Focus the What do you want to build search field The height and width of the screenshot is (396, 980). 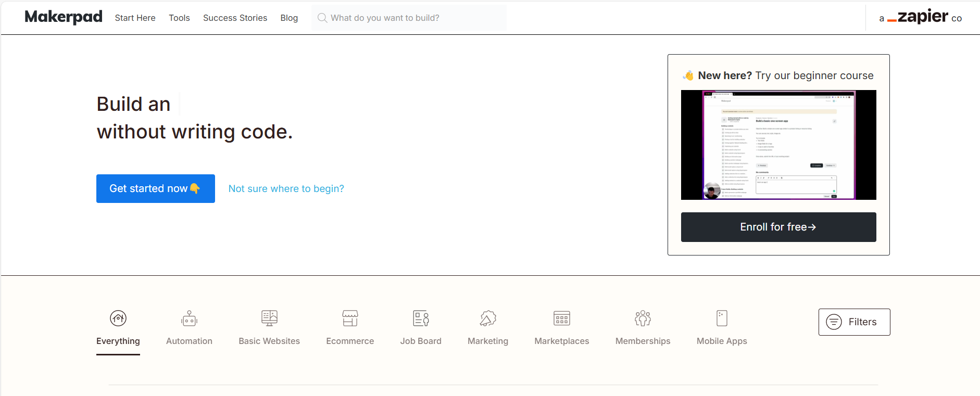point(409,18)
